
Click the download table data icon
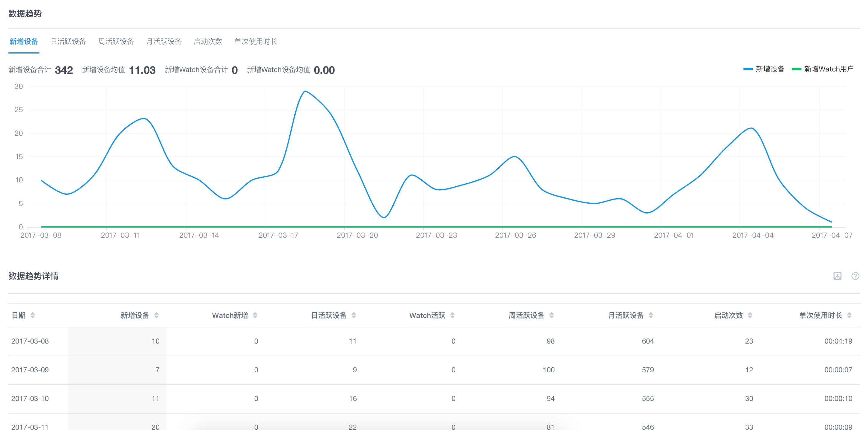click(837, 276)
